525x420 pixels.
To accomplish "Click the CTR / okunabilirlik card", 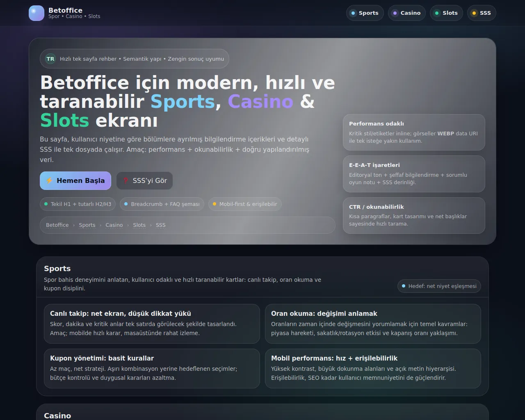I will tap(414, 215).
